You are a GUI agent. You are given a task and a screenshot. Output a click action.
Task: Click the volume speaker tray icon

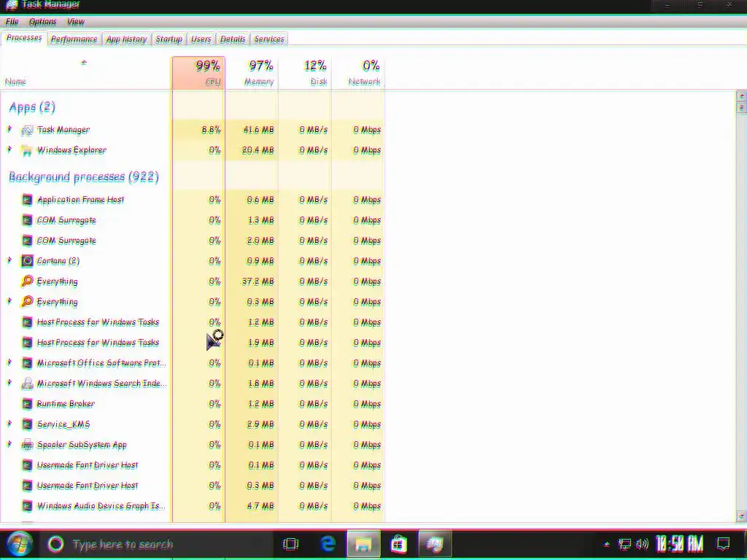[642, 544]
